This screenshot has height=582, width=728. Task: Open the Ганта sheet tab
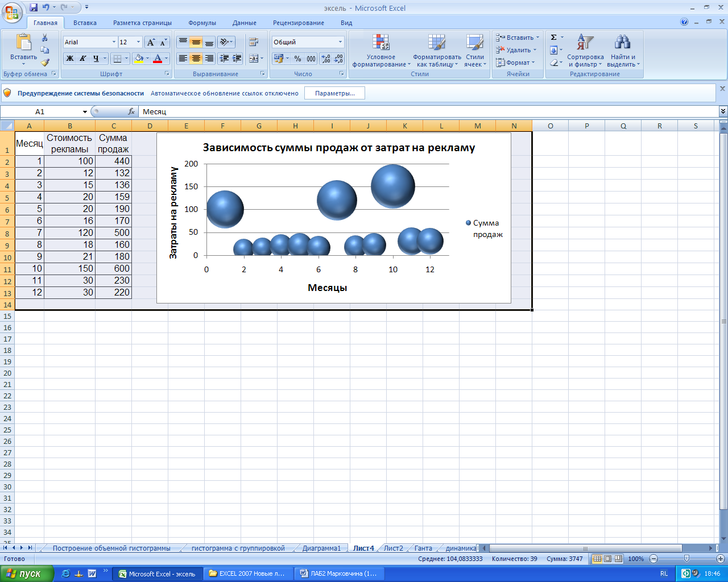tap(423, 548)
